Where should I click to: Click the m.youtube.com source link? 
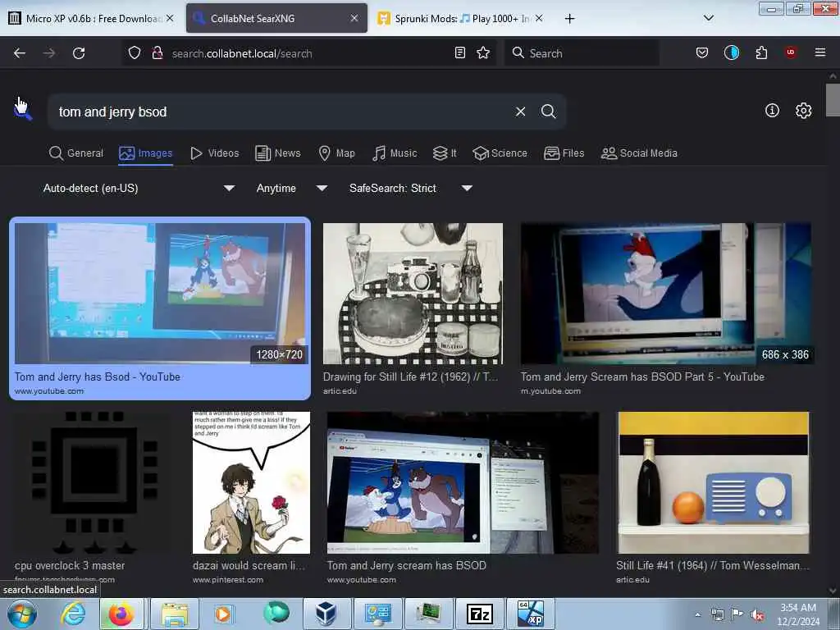(550, 391)
